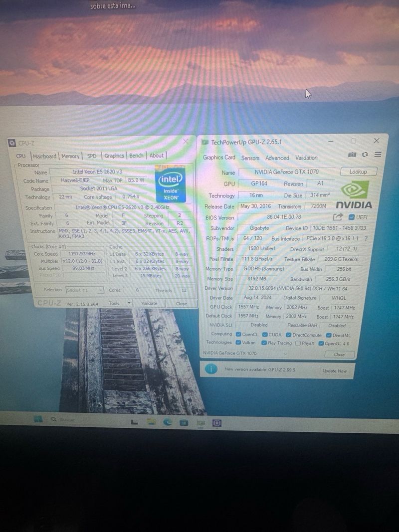Click the Lookup button in GPU-Z

click(358, 172)
